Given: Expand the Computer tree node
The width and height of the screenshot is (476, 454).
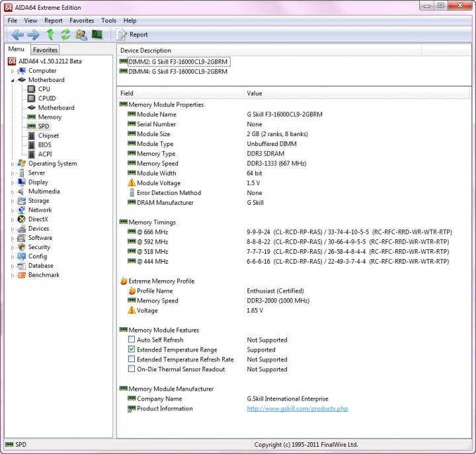Looking at the screenshot, I should click(13, 71).
